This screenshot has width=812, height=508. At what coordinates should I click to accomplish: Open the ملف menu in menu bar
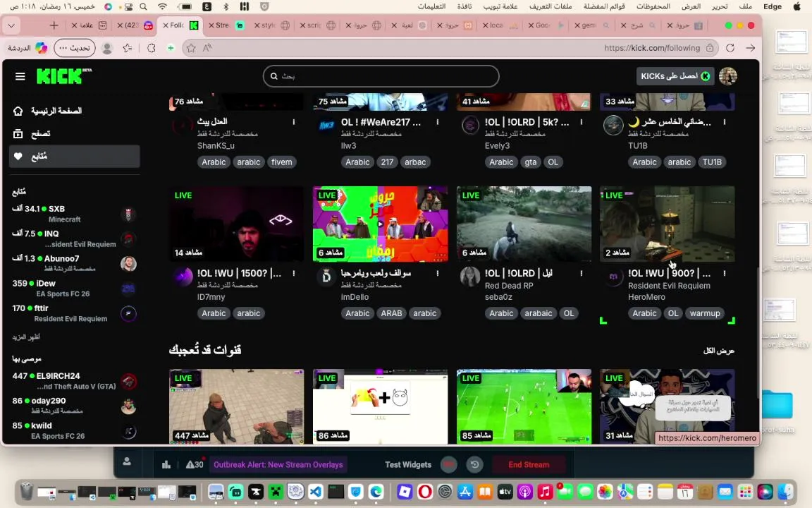click(745, 6)
